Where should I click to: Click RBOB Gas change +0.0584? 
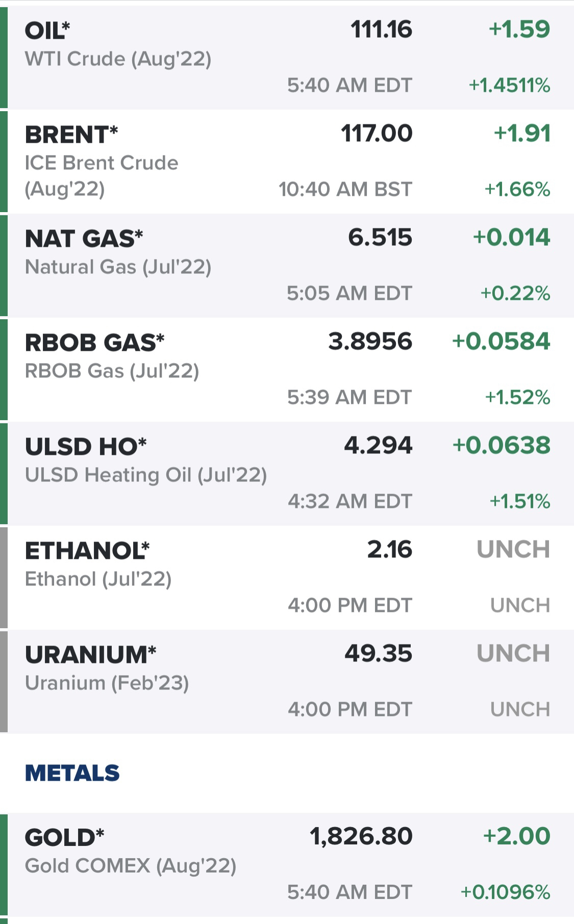point(501,342)
